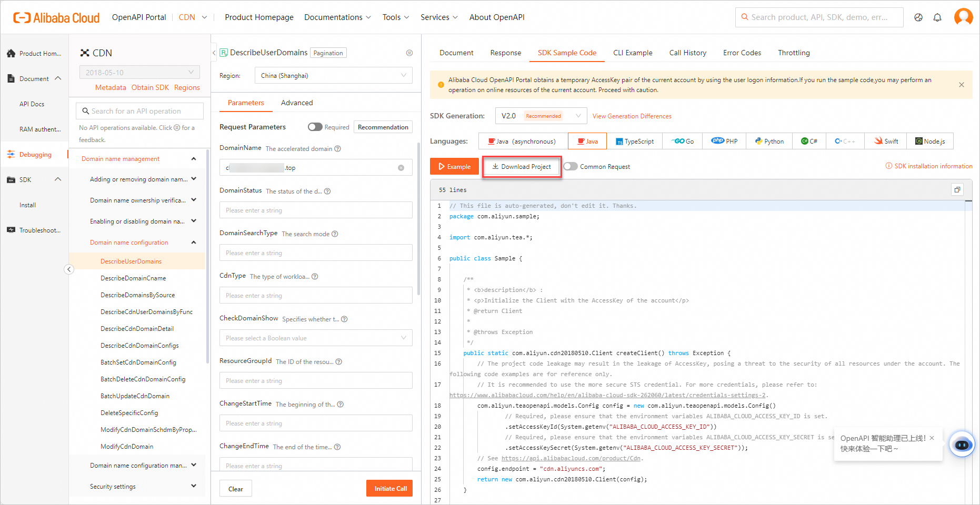Expand Domain name ownership verification
Image resolution: width=980 pixels, height=505 pixels.
(x=194, y=200)
